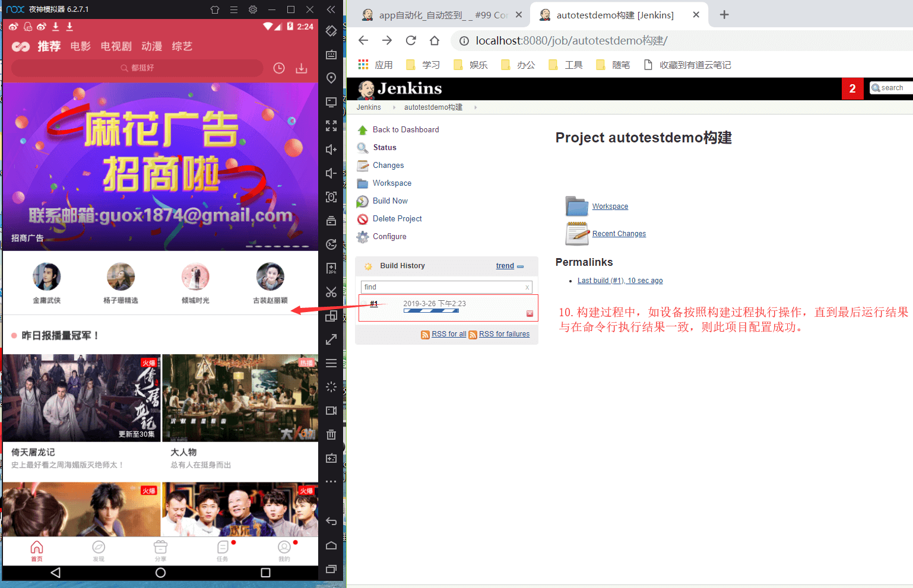Open the build history trend link

pos(505,266)
